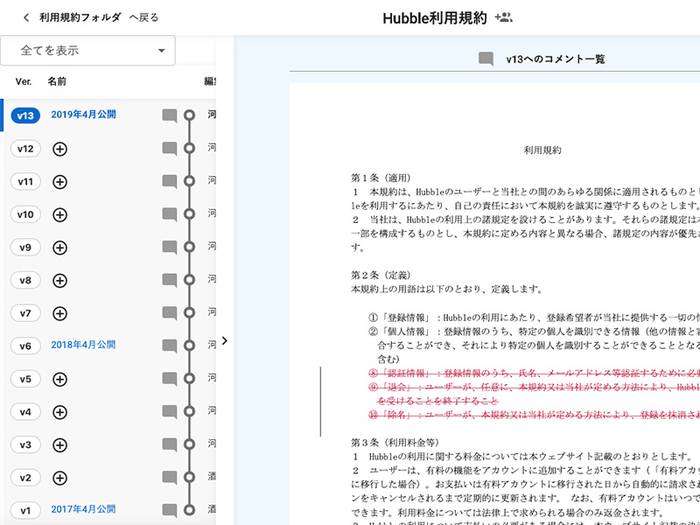Screen dimensions: 700x525
Task: Open comments for version v4
Action: 170,412
